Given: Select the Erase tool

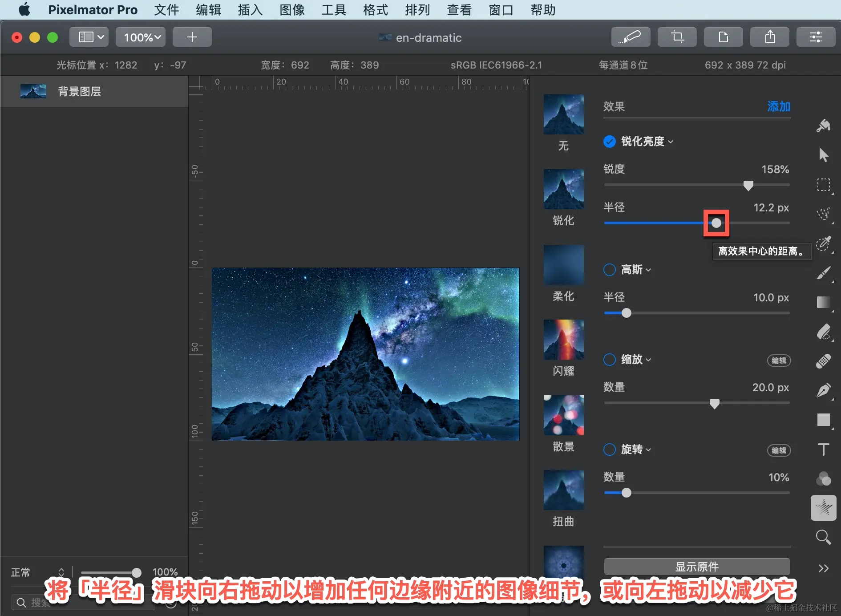Looking at the screenshot, I should pos(824,332).
